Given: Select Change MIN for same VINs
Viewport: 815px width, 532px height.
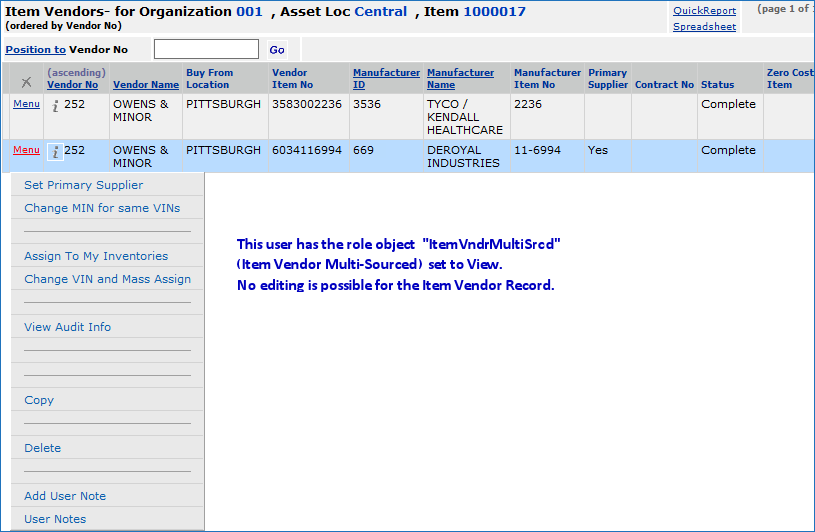Looking at the screenshot, I should [100, 208].
